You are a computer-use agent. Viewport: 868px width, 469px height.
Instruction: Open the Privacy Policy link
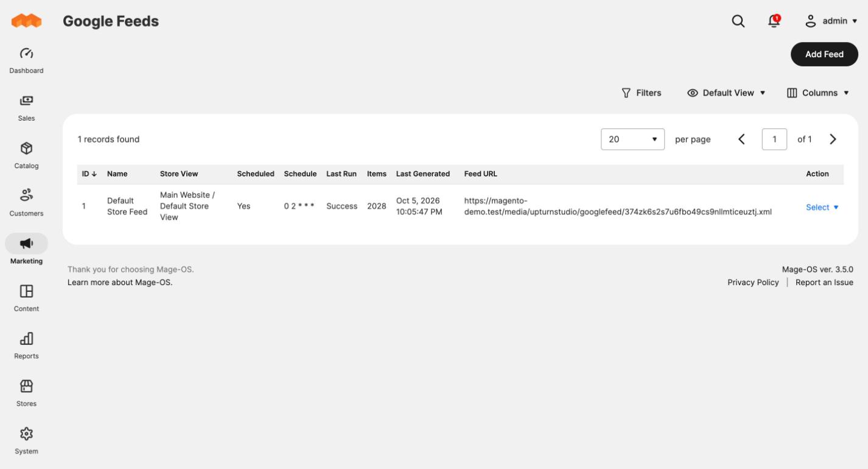(x=753, y=282)
